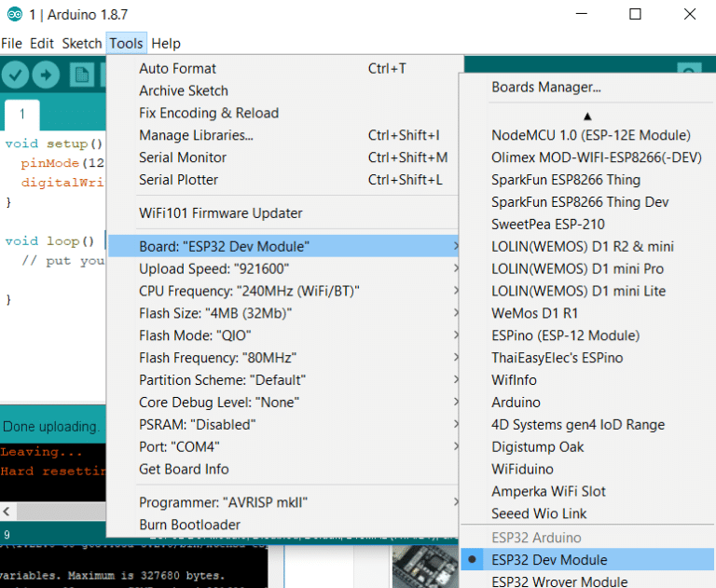The image size is (716, 588).
Task: Click the Serial Monitor magnifier icon
Action: pos(689,68)
